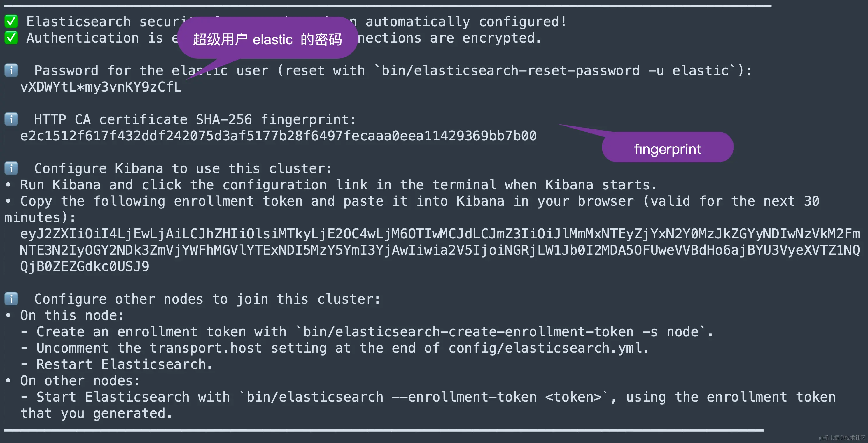Click the last token line QjB0ZEZGdkc0USJ9
Image resolution: width=868 pixels, height=443 pixels.
pos(85,267)
